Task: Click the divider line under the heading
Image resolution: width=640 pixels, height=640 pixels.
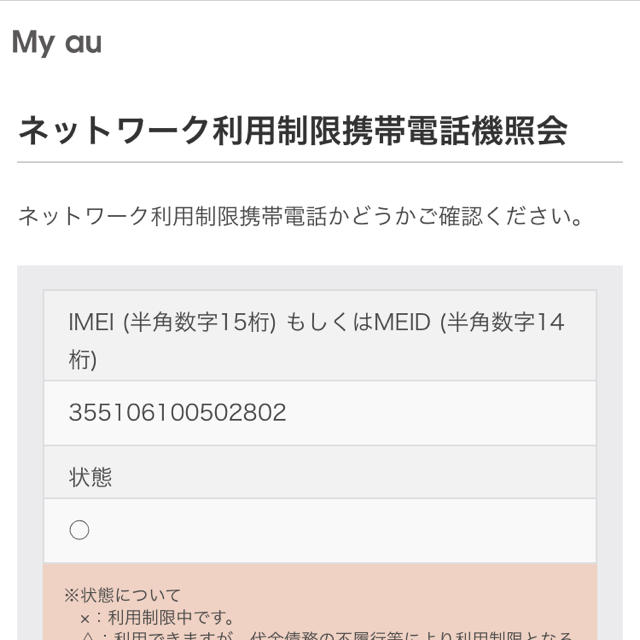Action: click(x=320, y=162)
